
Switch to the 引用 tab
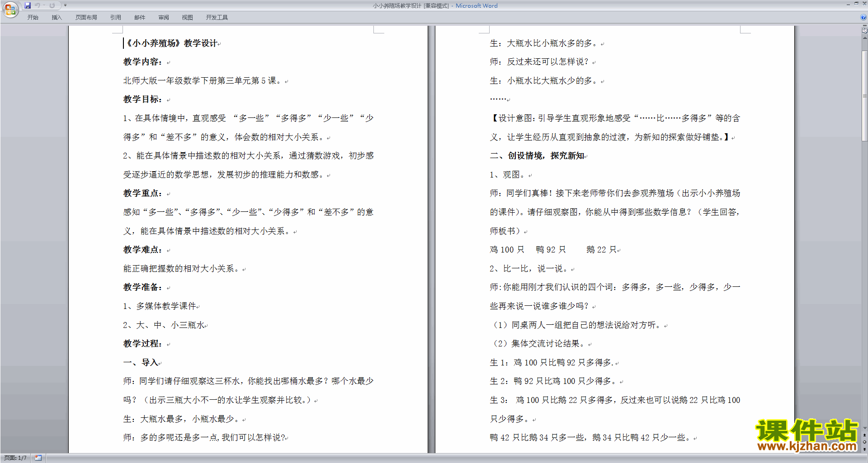coord(116,17)
